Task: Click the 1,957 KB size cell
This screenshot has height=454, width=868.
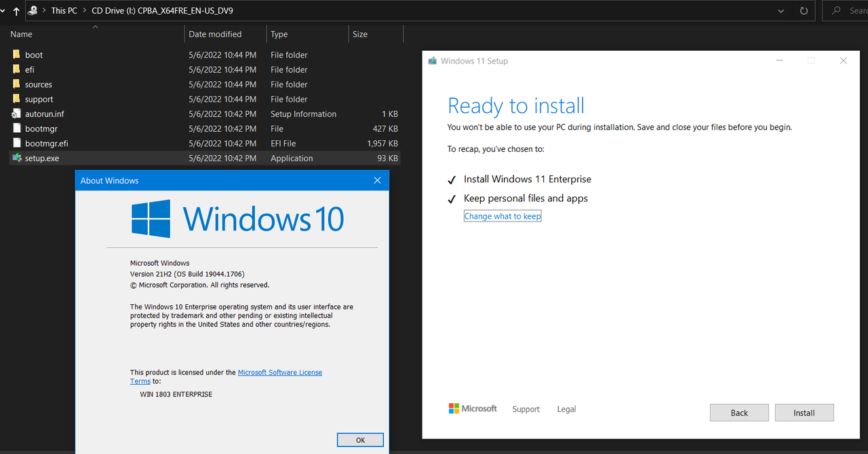Action: coord(382,144)
